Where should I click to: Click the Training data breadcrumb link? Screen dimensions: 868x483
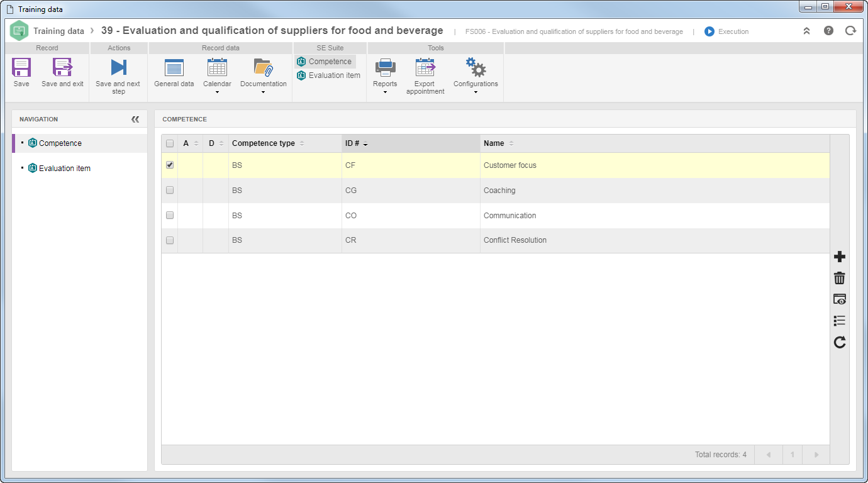58,31
